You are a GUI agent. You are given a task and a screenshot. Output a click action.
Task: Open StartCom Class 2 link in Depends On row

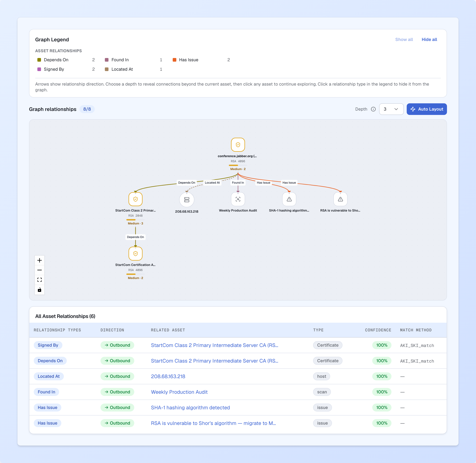click(214, 361)
